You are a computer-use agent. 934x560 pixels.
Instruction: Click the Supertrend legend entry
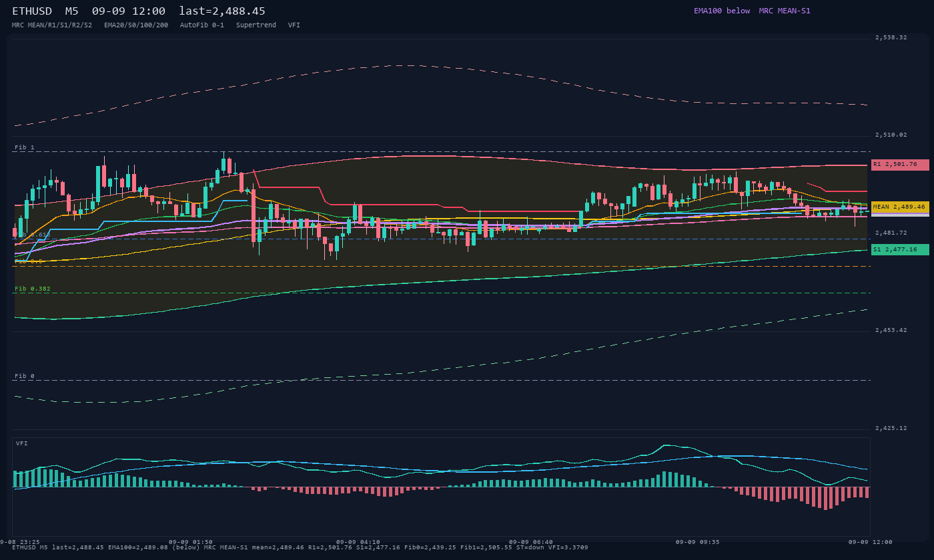256,25
